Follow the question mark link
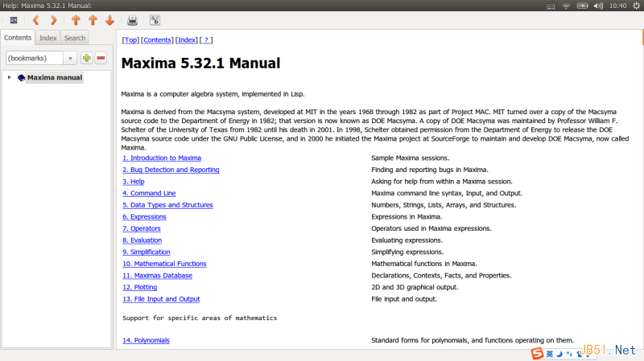 [x=206, y=39]
